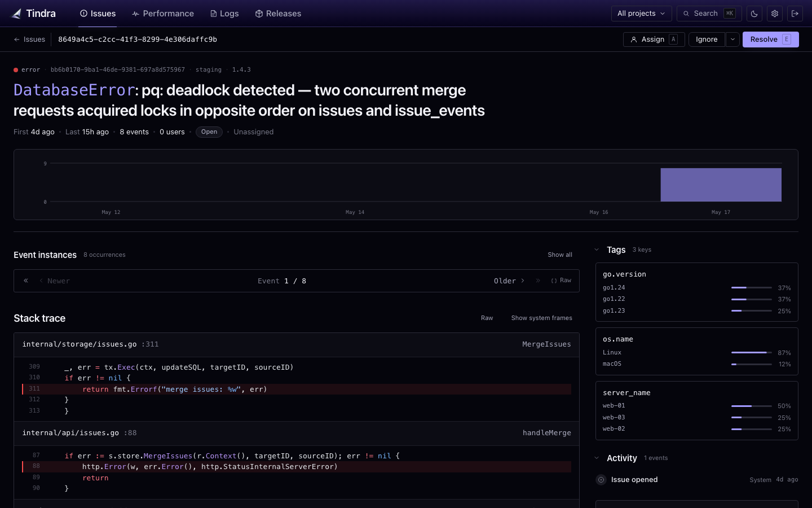
Task: Click the search magnifier icon
Action: tap(686, 14)
